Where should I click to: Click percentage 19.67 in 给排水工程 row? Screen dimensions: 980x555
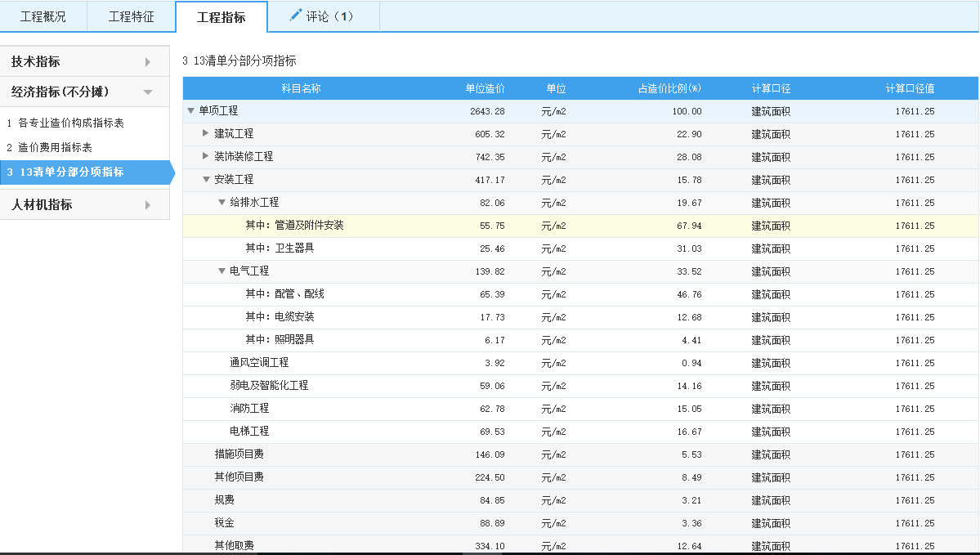click(x=689, y=204)
